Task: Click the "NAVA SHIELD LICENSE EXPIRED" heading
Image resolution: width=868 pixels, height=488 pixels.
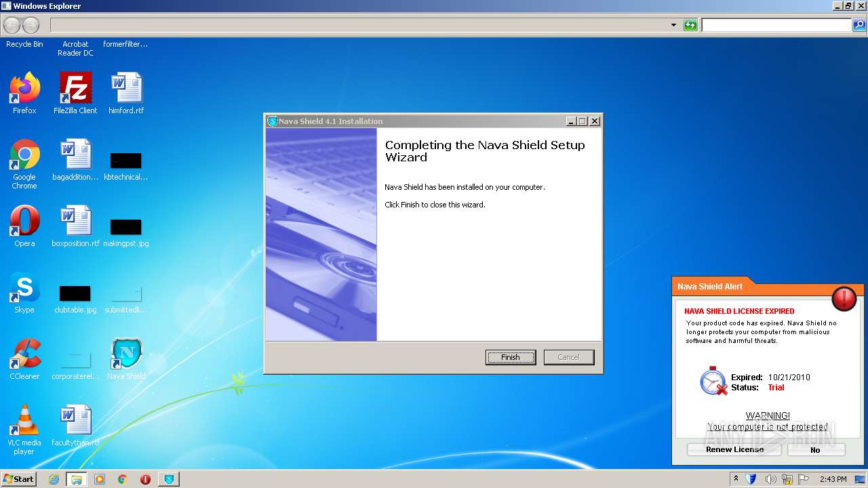Action: point(739,311)
